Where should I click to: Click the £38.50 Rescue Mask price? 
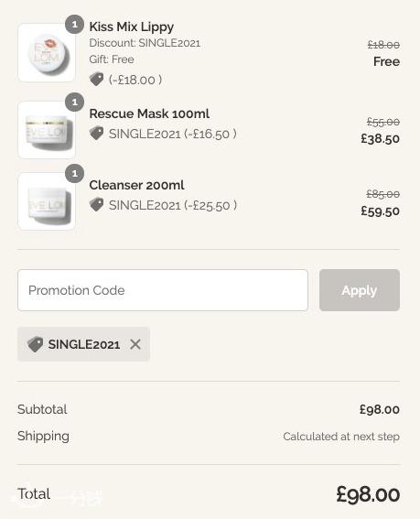point(381,139)
